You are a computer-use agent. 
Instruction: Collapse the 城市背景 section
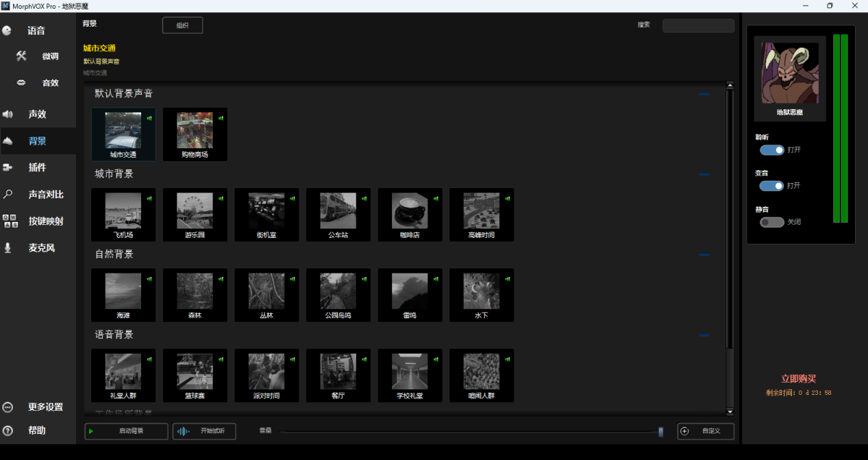[x=704, y=174]
